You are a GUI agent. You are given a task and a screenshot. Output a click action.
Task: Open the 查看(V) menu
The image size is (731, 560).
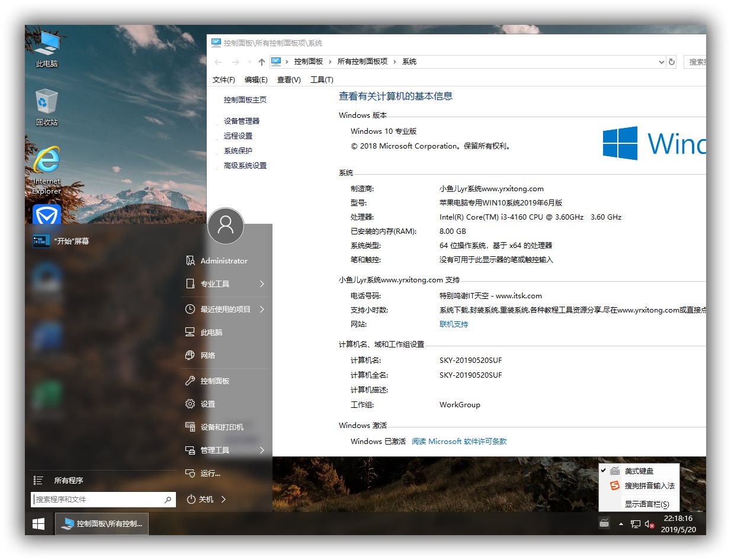(x=289, y=80)
